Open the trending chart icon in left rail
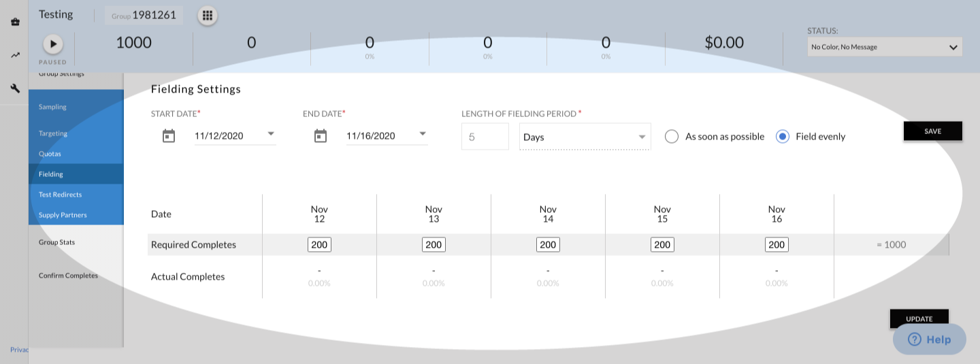 pos(15,55)
